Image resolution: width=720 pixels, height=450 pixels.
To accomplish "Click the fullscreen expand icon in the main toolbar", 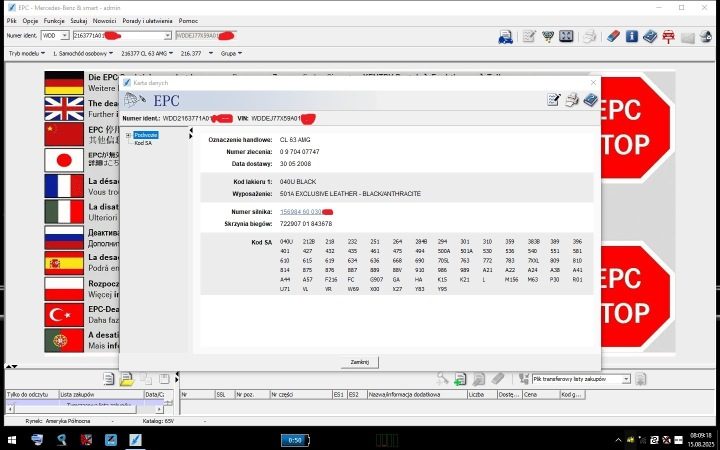I will 566,36.
